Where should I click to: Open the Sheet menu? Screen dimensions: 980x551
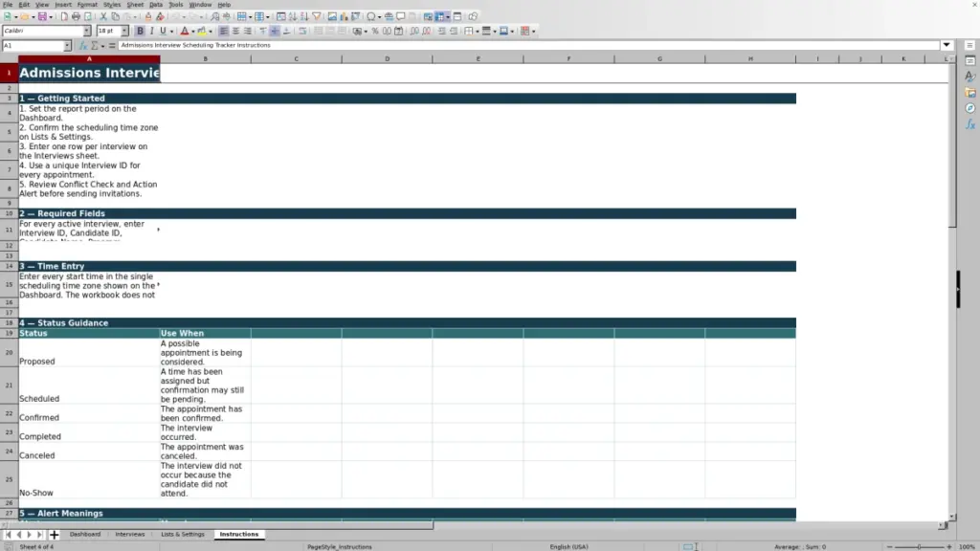(x=135, y=5)
